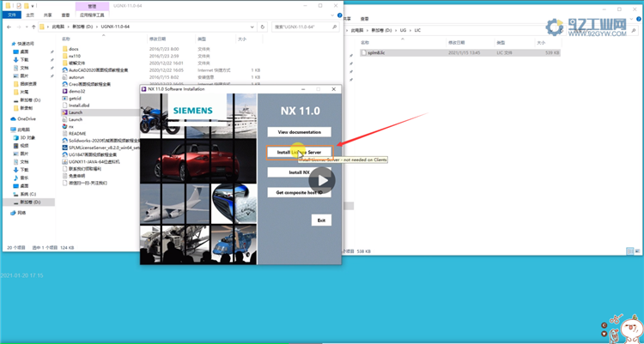Open the 应用程序工具 ribbon tab
Viewport: 644px width, 344px height.
click(92, 15)
